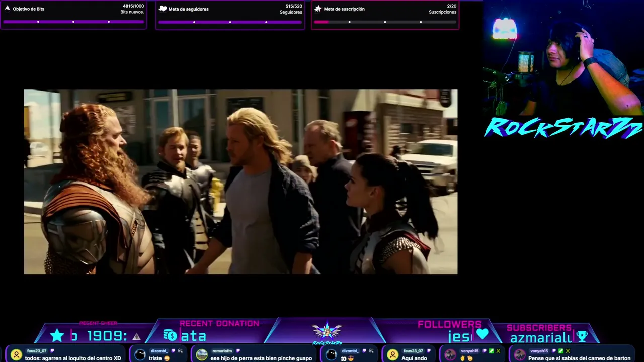Click the Objetivo de Bits progress bar
This screenshot has height=362, width=644.
(73, 22)
